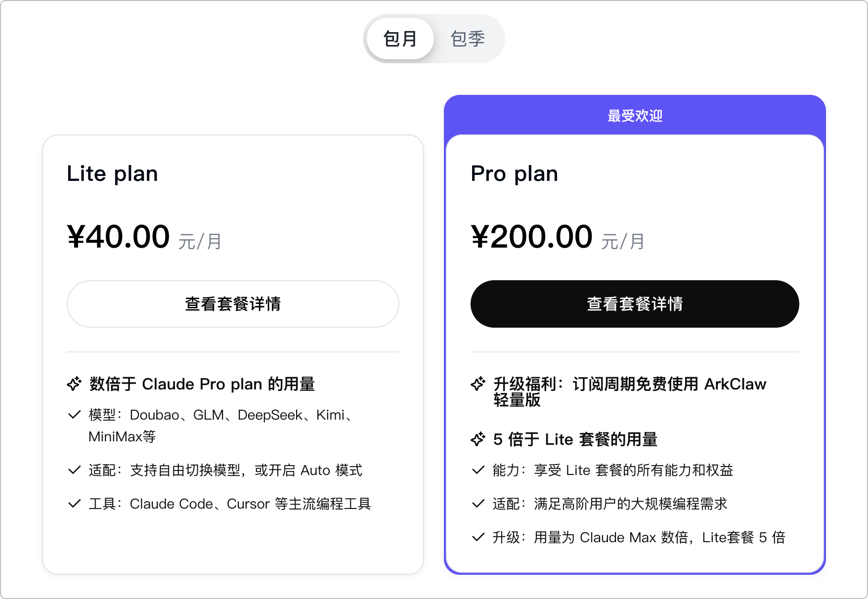Click checkmark next to 模型 Doubao, GLM list
The width and height of the screenshot is (868, 599).
pyautogui.click(x=74, y=415)
